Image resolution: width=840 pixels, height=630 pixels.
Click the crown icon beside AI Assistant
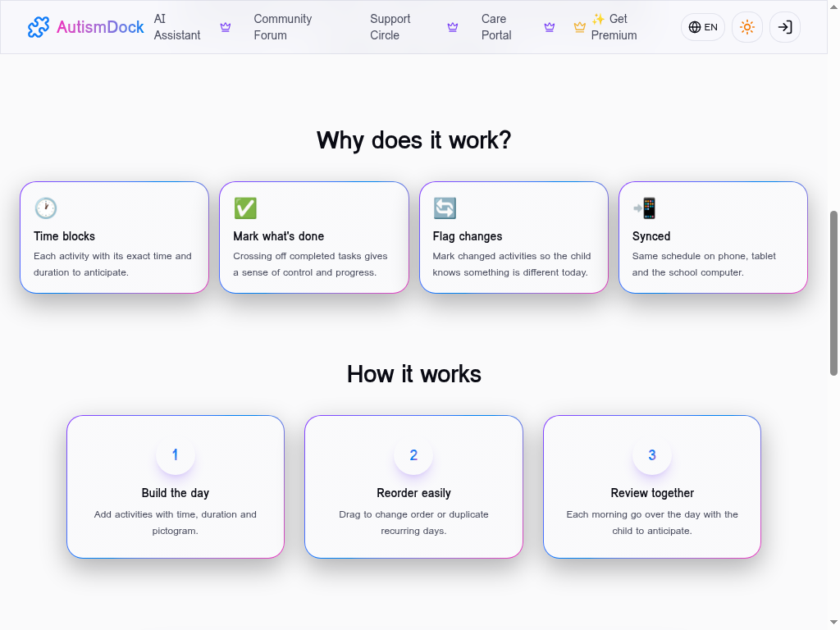point(226,27)
